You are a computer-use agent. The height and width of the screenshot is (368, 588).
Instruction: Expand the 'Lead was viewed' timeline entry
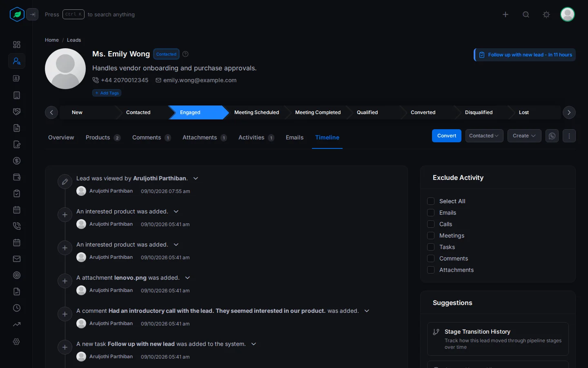coord(196,178)
